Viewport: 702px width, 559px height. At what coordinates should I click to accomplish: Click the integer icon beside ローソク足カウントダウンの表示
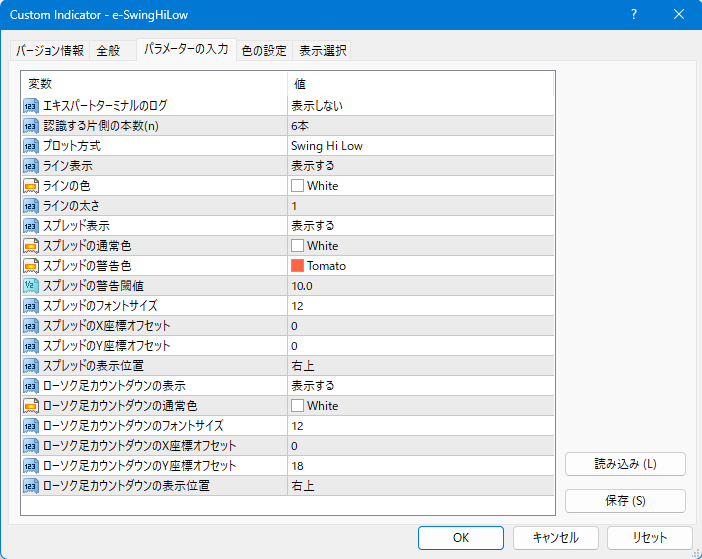(x=30, y=386)
